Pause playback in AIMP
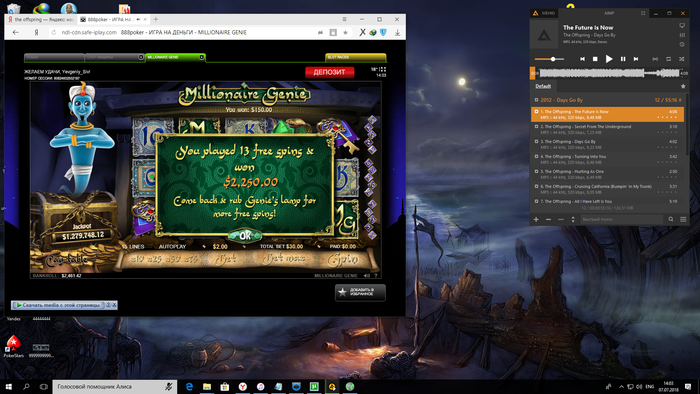Screen dimensions: 700x394 (x=623, y=59)
